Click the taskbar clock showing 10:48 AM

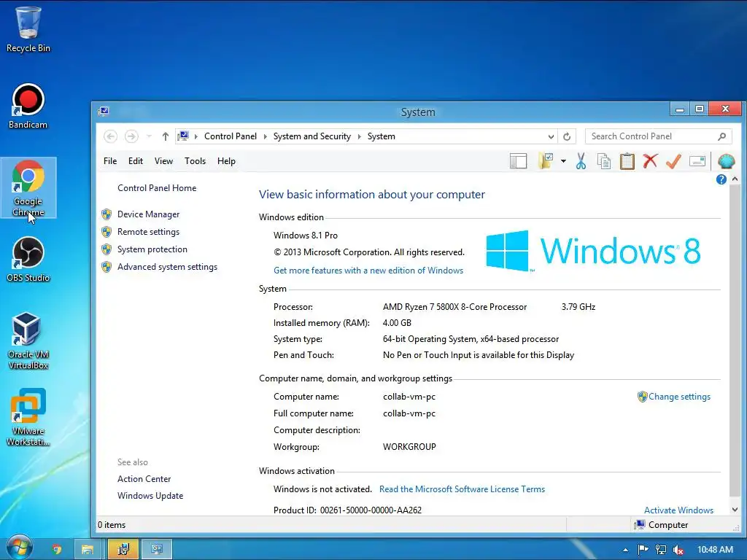(x=715, y=550)
